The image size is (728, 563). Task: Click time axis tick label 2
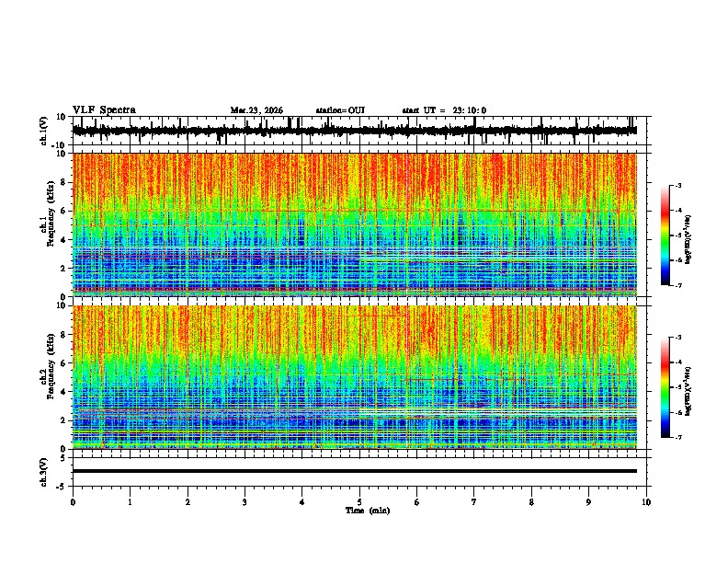pos(188,501)
